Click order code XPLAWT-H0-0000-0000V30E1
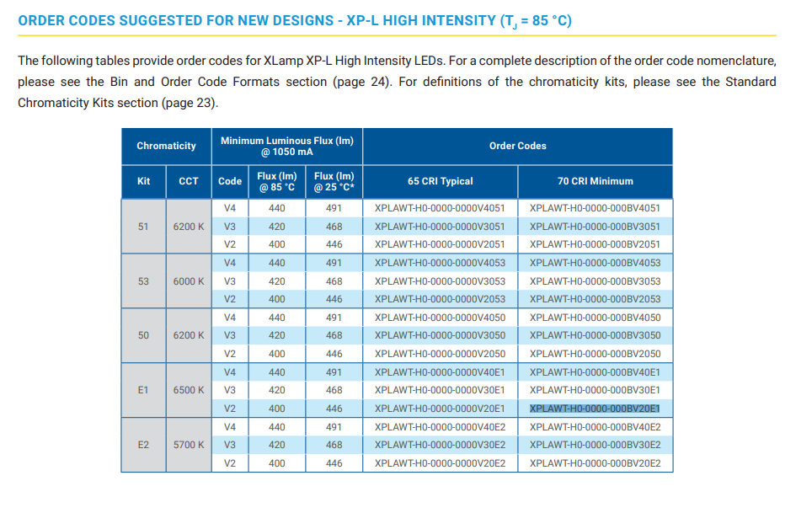 click(x=440, y=390)
